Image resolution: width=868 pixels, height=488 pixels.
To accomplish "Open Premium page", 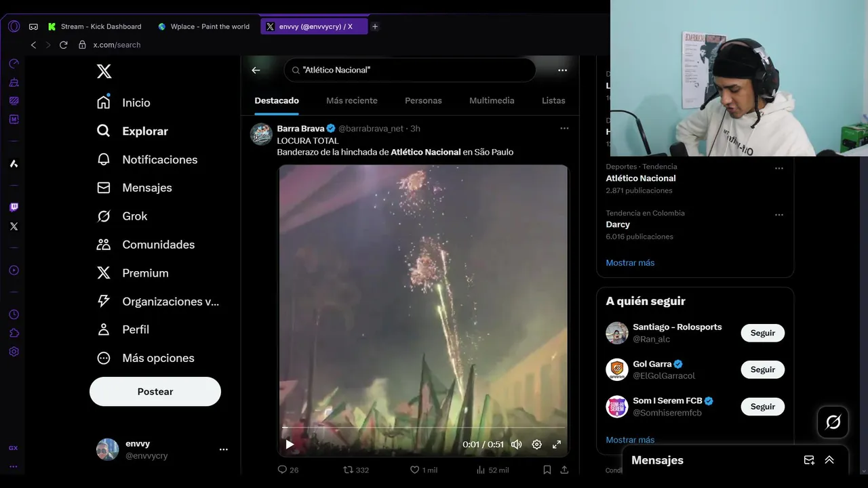I will point(133,273).
